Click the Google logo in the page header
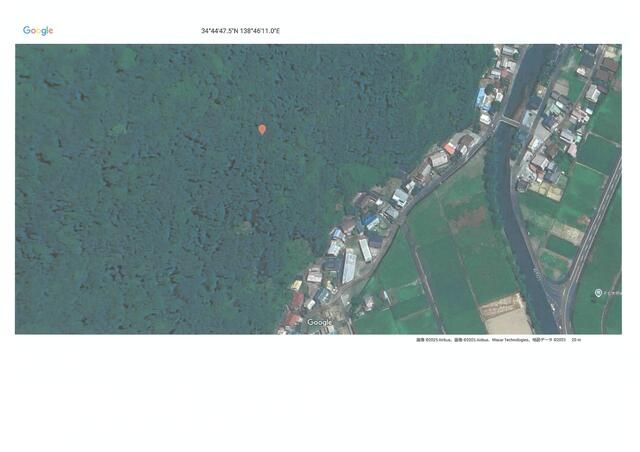 (x=38, y=31)
